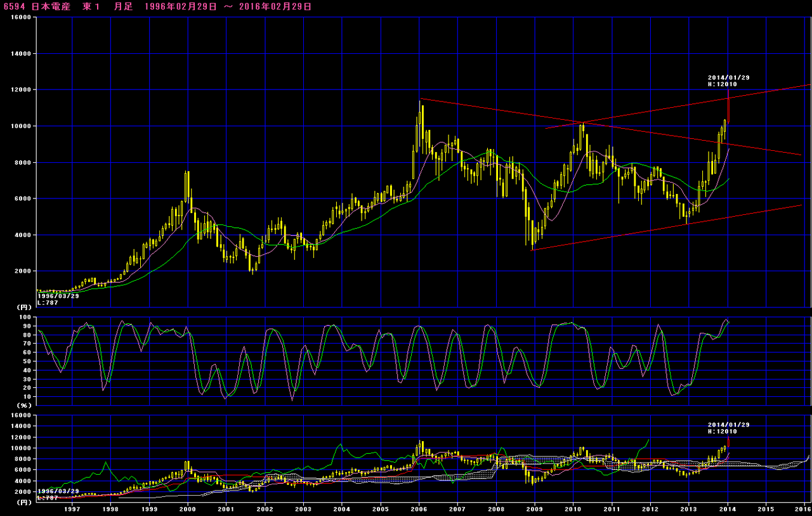Click the year "2001" on the time axis
The image size is (812, 516).
[226, 508]
